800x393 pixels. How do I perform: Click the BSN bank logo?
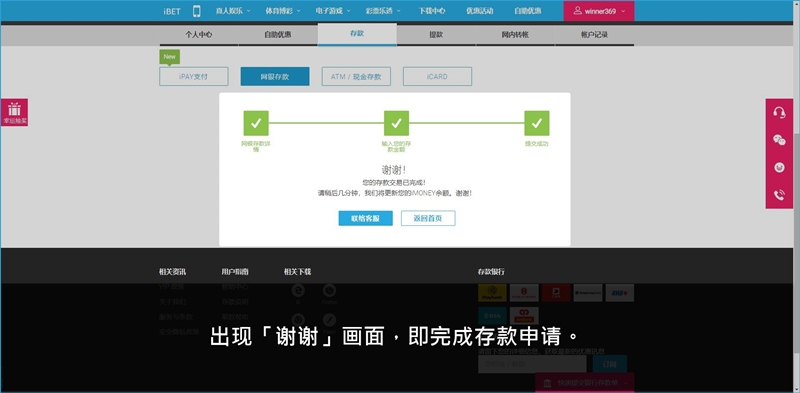click(492, 315)
